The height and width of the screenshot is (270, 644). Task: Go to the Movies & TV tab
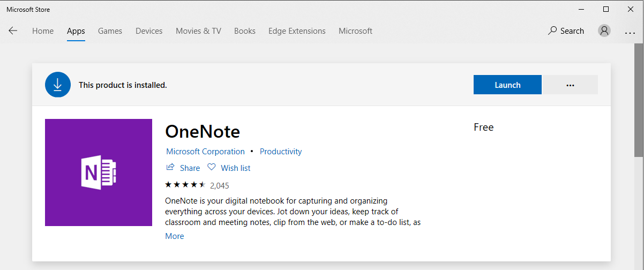coord(198,31)
